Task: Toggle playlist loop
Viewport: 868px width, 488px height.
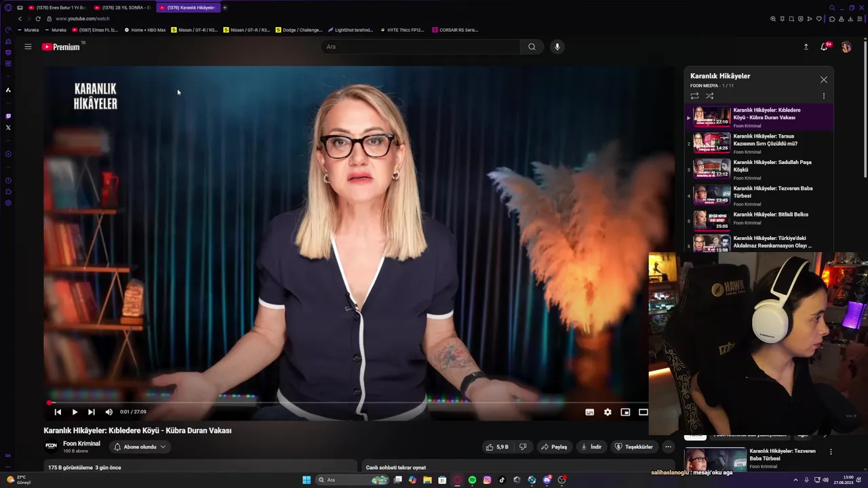Action: 694,96
